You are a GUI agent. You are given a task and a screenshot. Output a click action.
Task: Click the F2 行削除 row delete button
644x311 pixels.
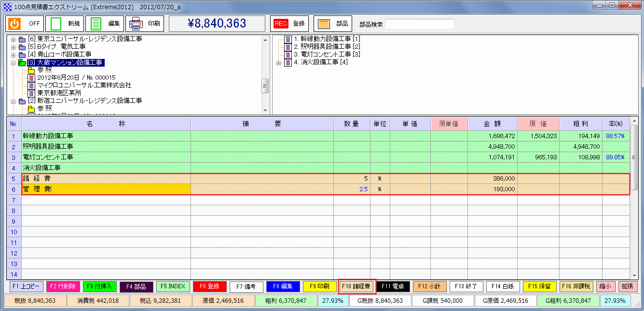[x=63, y=286]
